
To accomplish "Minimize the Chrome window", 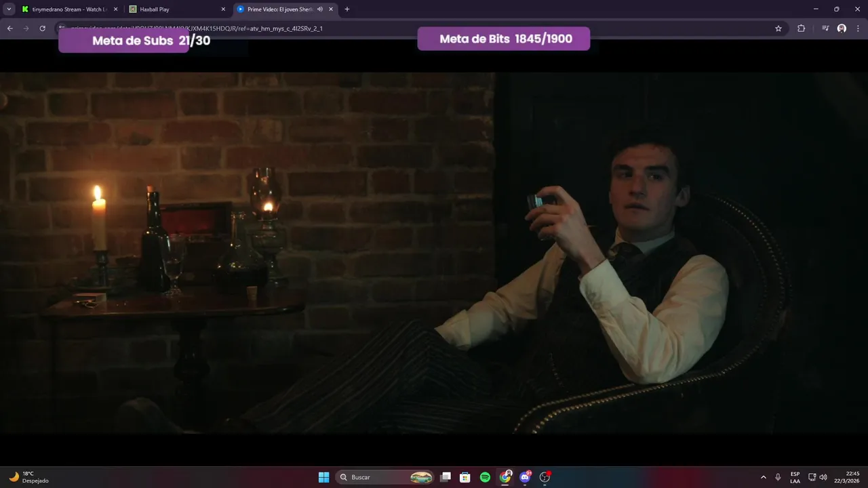I will tap(816, 9).
